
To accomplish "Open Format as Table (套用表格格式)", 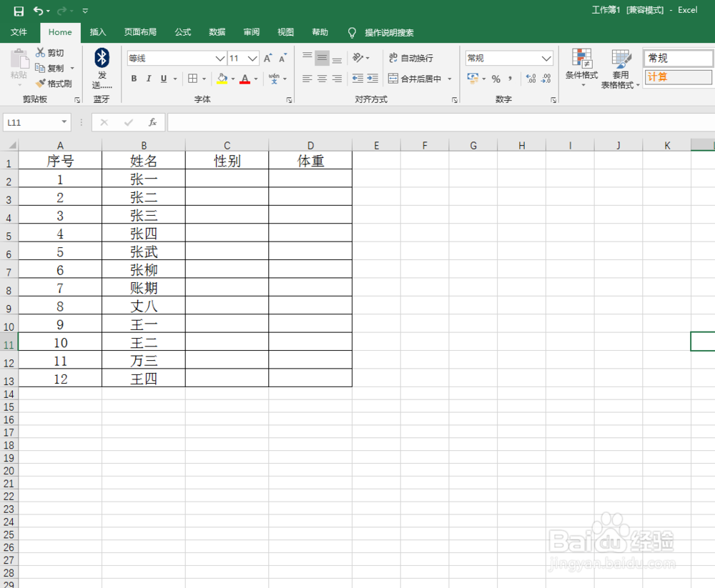I will click(x=621, y=69).
